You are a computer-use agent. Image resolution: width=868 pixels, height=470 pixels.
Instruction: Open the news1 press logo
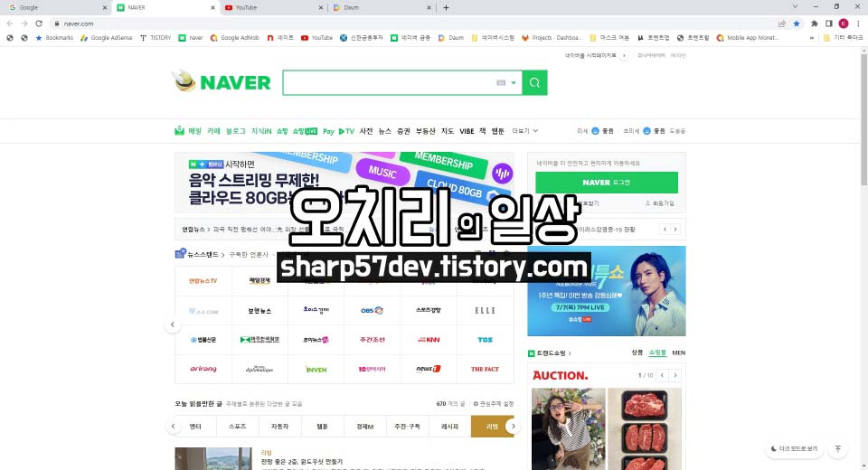(x=429, y=370)
